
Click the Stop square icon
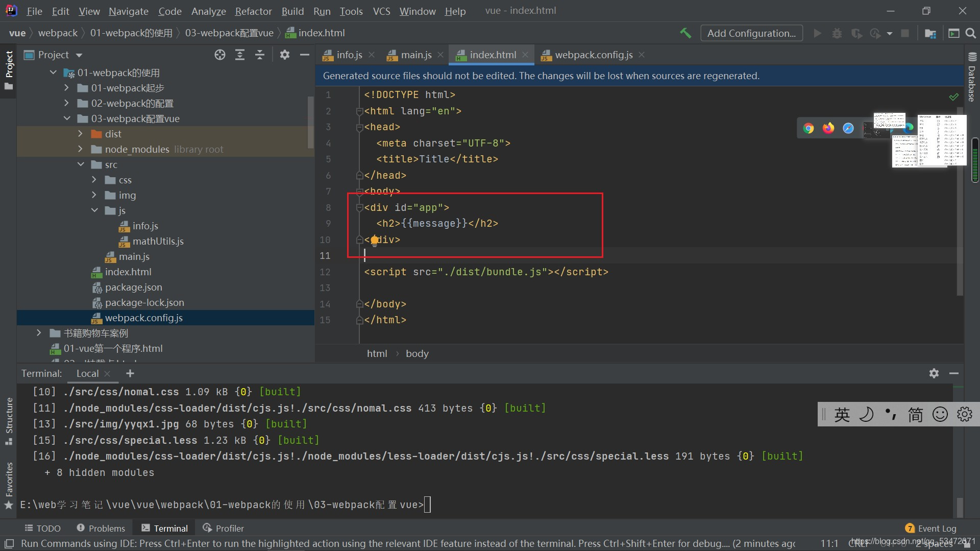point(905,33)
